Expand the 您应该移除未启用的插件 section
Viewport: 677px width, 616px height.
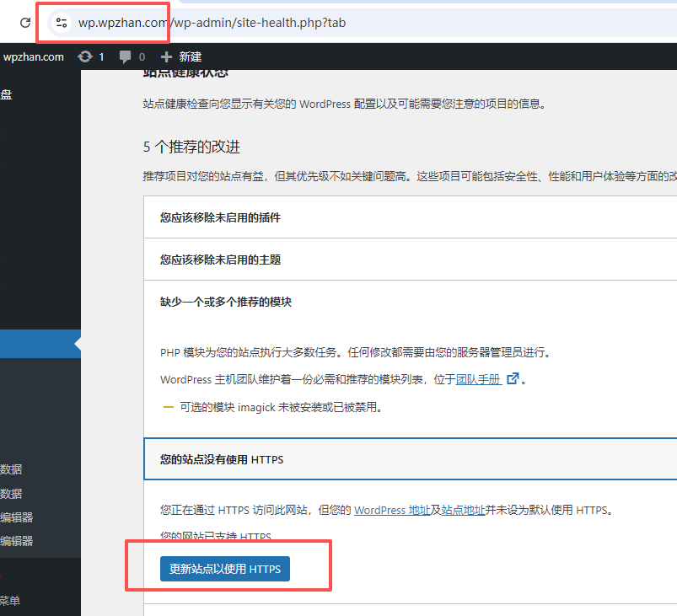[x=410, y=217]
